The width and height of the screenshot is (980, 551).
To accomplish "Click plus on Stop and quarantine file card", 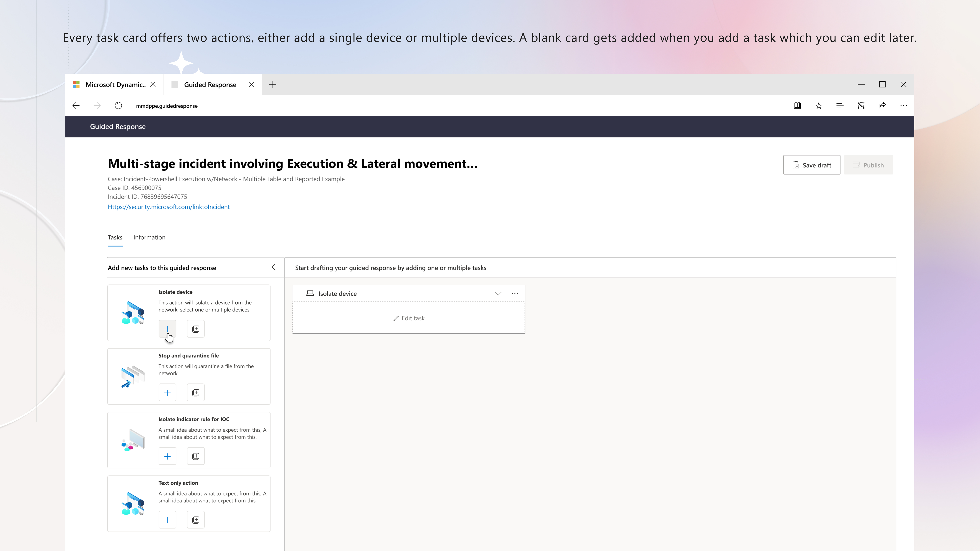I will [x=167, y=393].
